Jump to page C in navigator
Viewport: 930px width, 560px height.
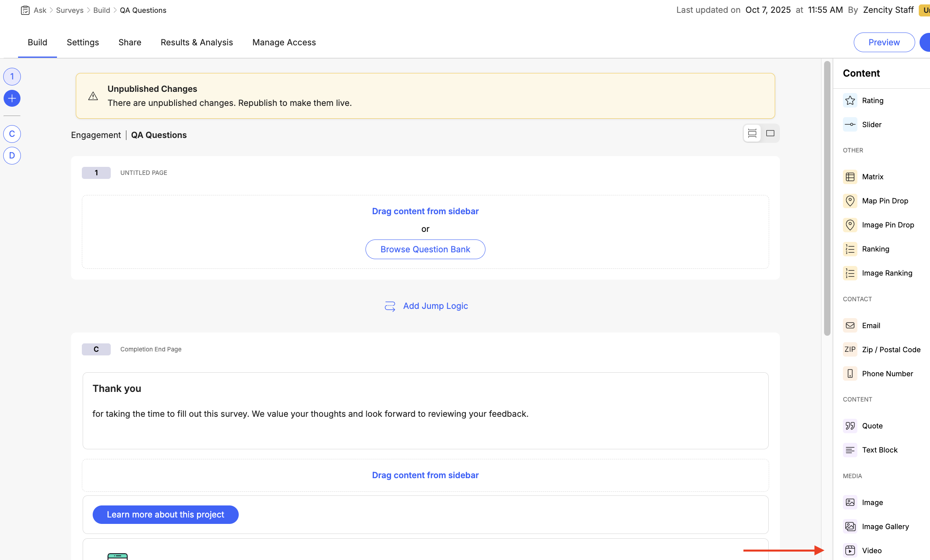click(x=12, y=134)
